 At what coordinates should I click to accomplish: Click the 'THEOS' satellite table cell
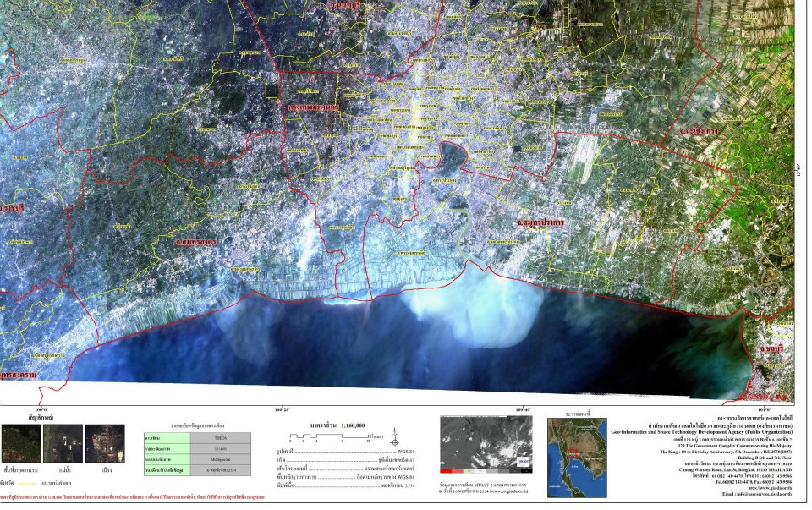pos(221,438)
